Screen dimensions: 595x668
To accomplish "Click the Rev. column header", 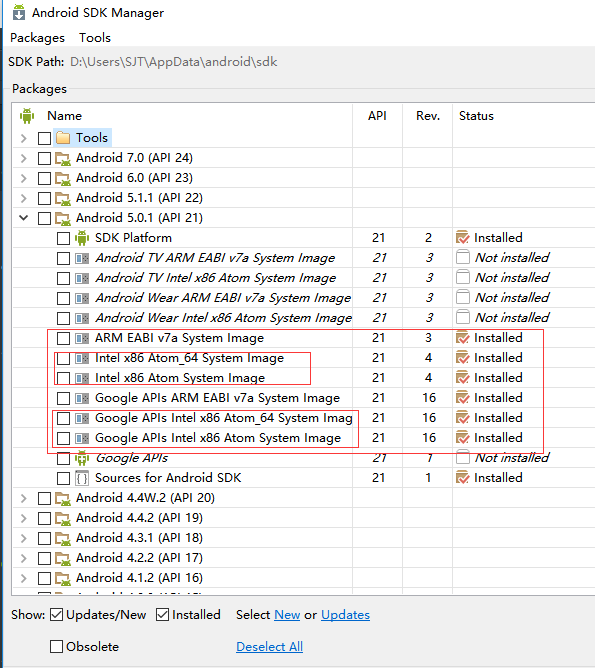I will tap(428, 116).
